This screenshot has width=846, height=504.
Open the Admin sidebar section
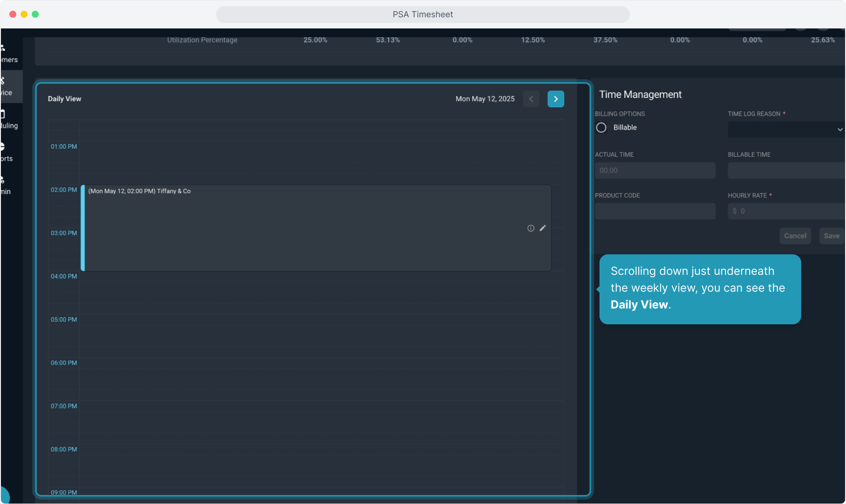tap(6, 186)
